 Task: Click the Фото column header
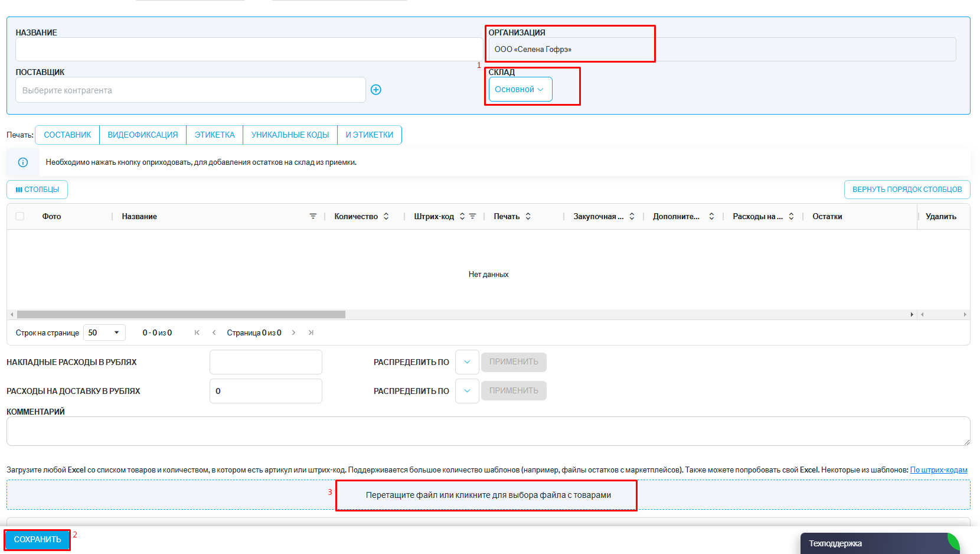51,216
